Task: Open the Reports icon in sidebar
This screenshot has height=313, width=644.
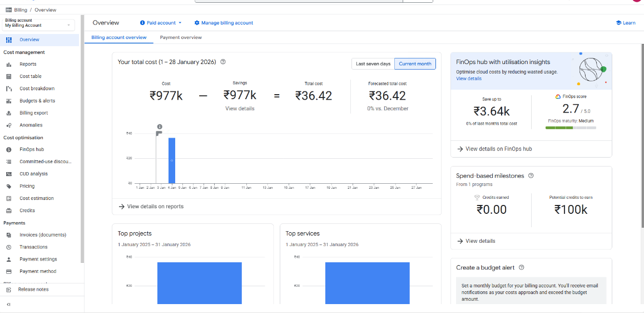Action: pos(9,64)
